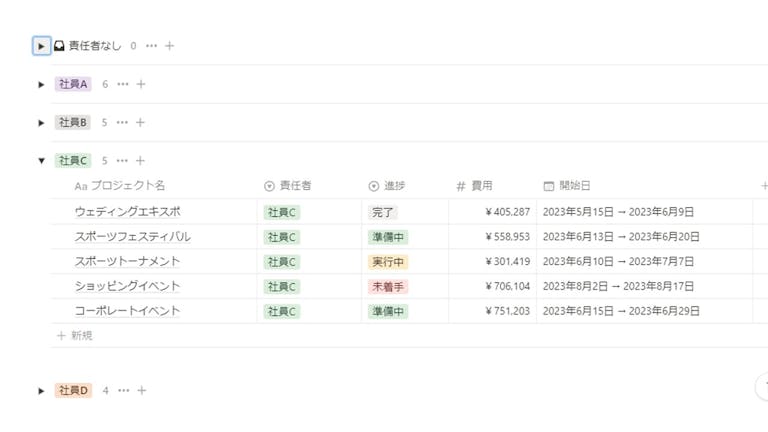Image resolution: width=768 pixels, height=432 pixels.
Task: Open more options for 社員D group
Action: pyautogui.click(x=123, y=390)
